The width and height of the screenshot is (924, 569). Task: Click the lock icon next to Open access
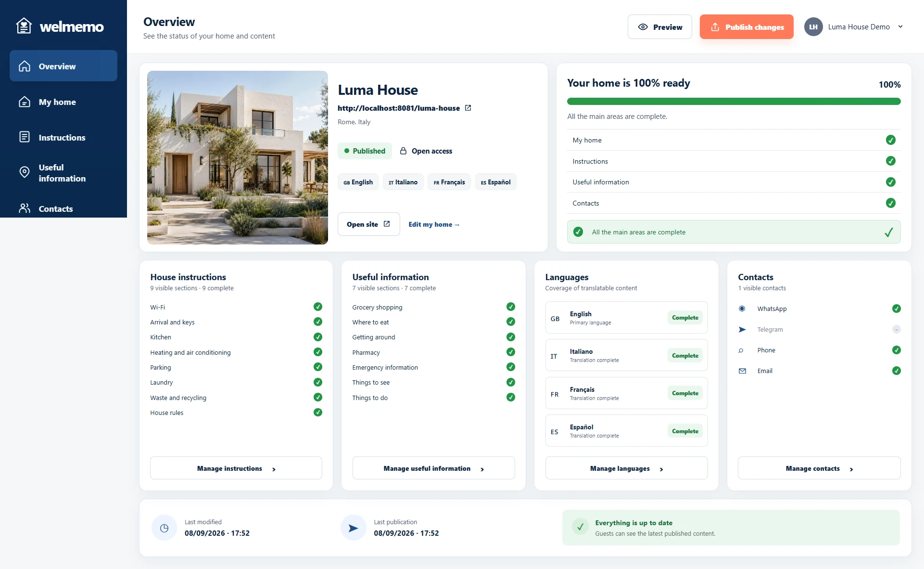(403, 151)
